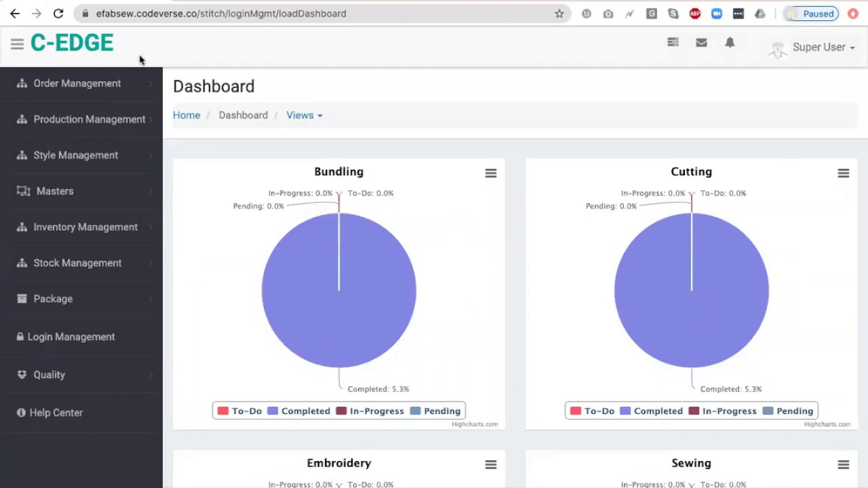Viewport: 868px width, 488px height.
Task: Click the C-EDGE logo
Action: coord(72,43)
